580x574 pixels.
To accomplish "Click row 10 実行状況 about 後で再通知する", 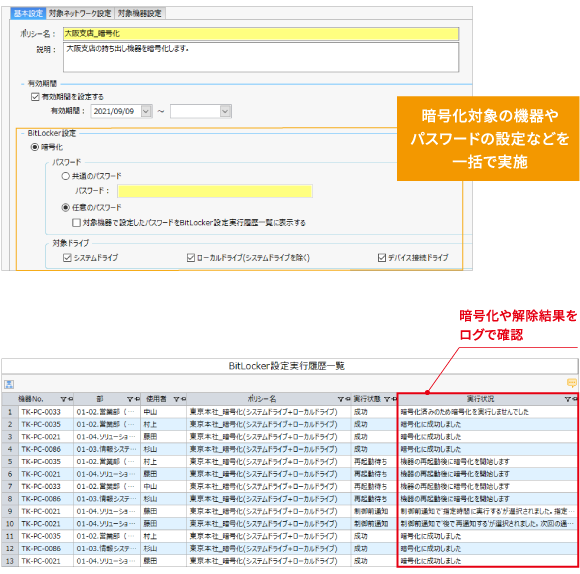I will 488,524.
